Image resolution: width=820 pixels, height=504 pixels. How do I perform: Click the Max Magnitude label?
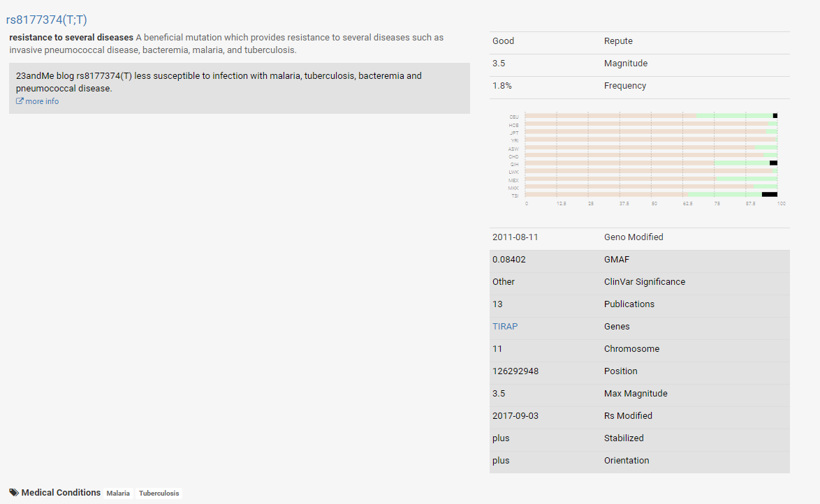[636, 394]
